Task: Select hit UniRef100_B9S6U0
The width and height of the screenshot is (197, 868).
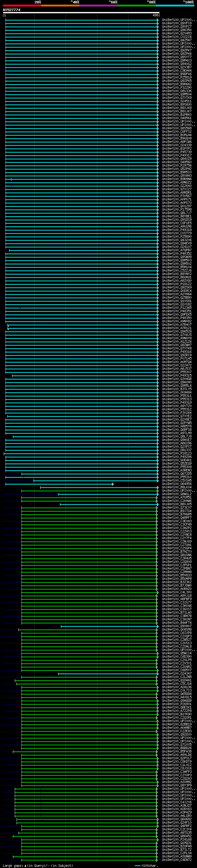Action: [177, 104]
